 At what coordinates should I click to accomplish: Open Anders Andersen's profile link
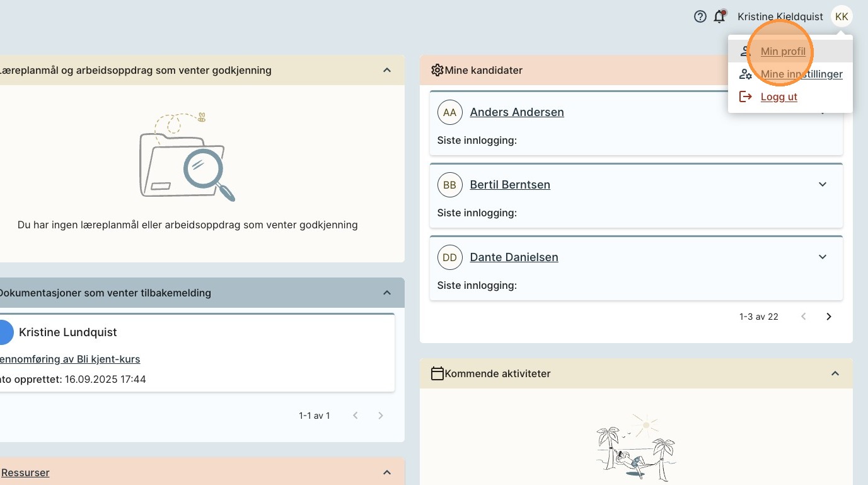pos(516,112)
